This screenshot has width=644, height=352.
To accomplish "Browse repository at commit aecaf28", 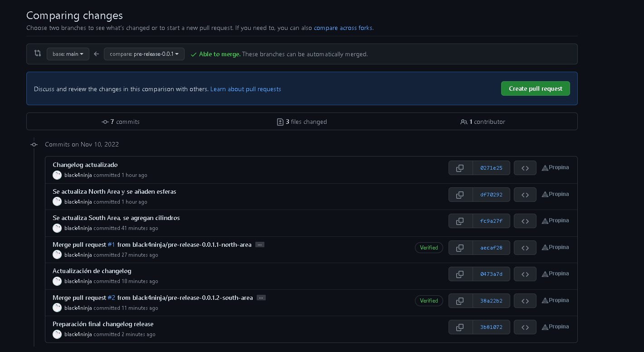I will click(525, 248).
